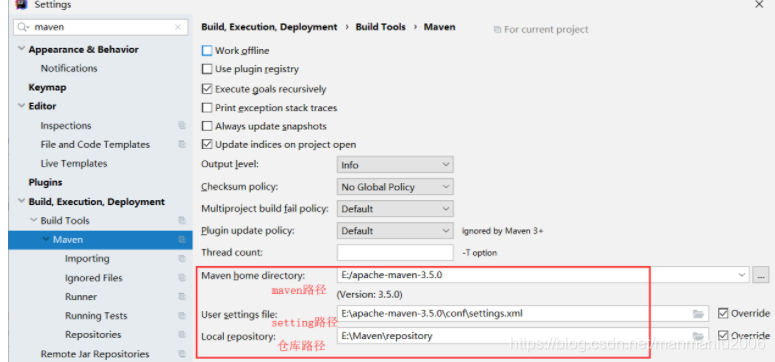
Task: Click the project-level icon next to Importing
Action: point(182,259)
